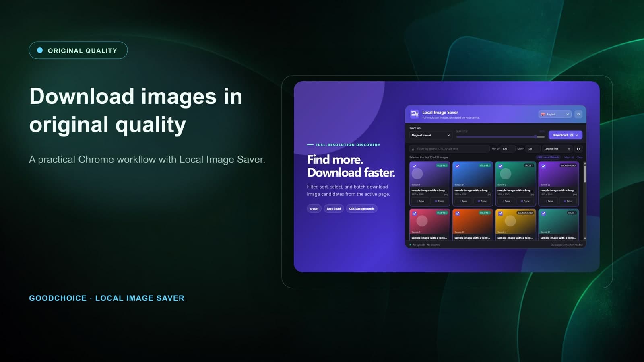Click the Download button

coord(565,135)
